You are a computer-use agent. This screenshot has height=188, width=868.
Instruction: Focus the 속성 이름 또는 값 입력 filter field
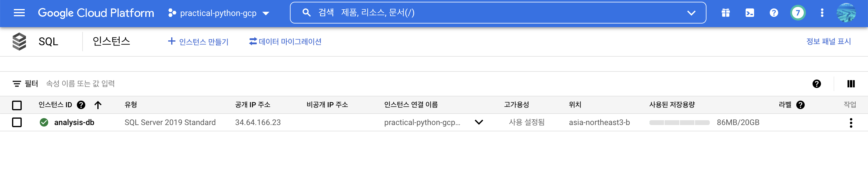point(80,83)
